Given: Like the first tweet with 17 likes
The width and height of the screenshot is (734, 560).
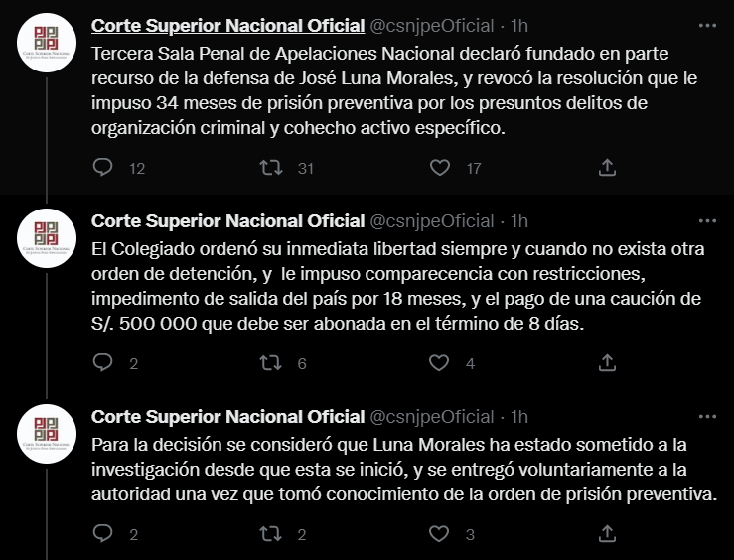Looking at the screenshot, I should (x=439, y=168).
